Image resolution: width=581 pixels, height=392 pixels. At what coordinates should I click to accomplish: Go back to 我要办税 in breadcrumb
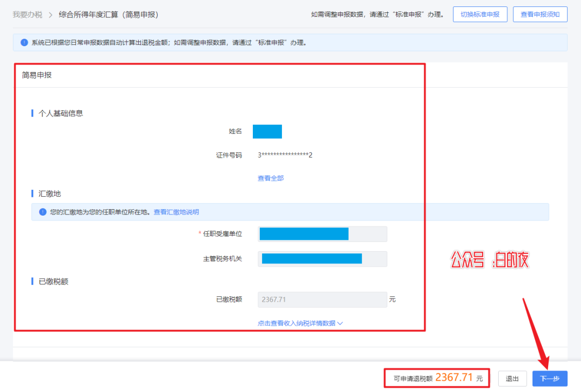pos(27,15)
